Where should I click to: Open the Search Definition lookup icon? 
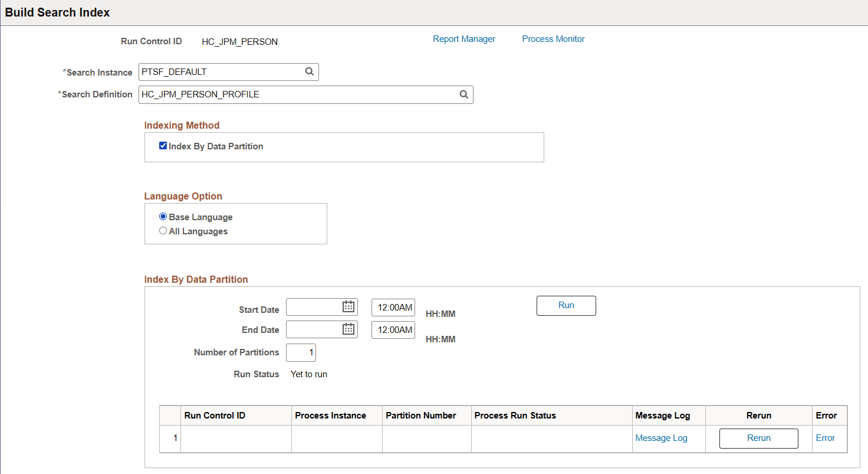point(463,94)
